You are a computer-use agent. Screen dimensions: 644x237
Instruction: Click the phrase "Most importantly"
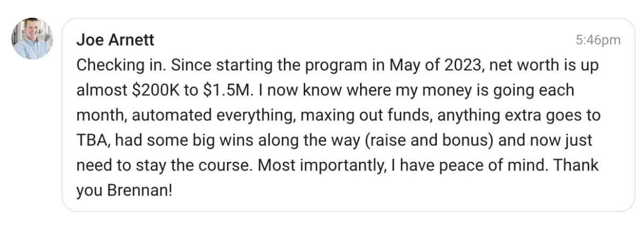pos(321,166)
